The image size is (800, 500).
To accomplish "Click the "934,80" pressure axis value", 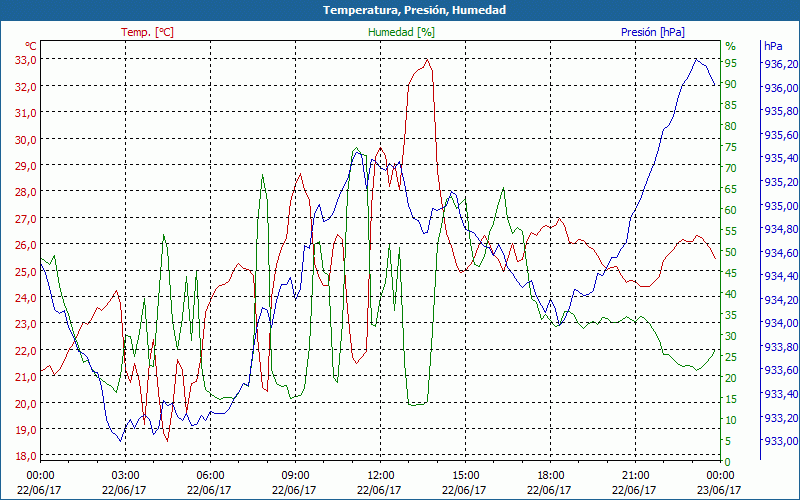I will [x=781, y=229].
